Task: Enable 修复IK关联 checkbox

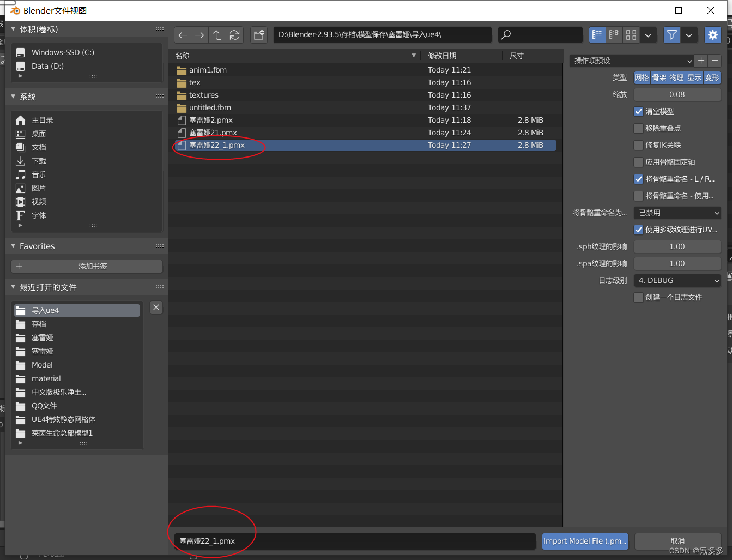Action: click(639, 145)
